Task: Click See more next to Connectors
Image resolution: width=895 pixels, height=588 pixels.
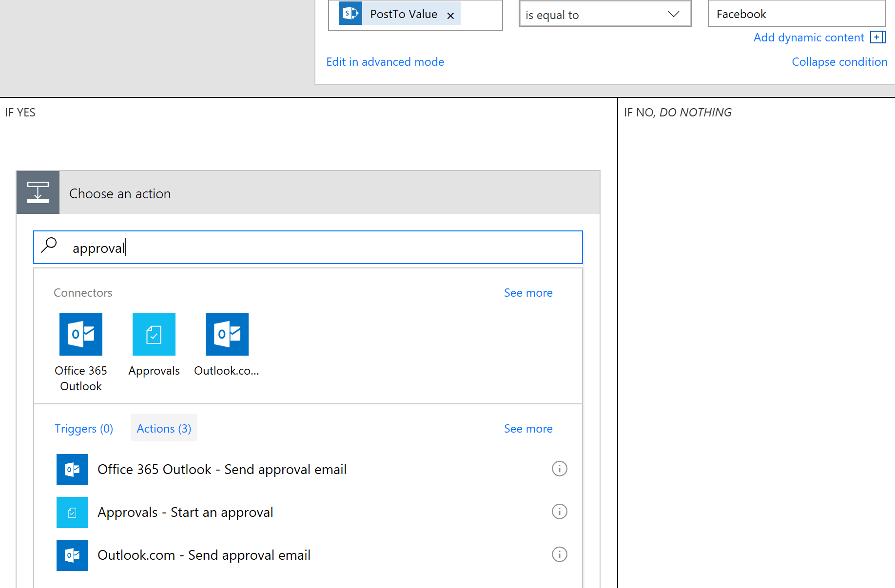Action: tap(528, 292)
